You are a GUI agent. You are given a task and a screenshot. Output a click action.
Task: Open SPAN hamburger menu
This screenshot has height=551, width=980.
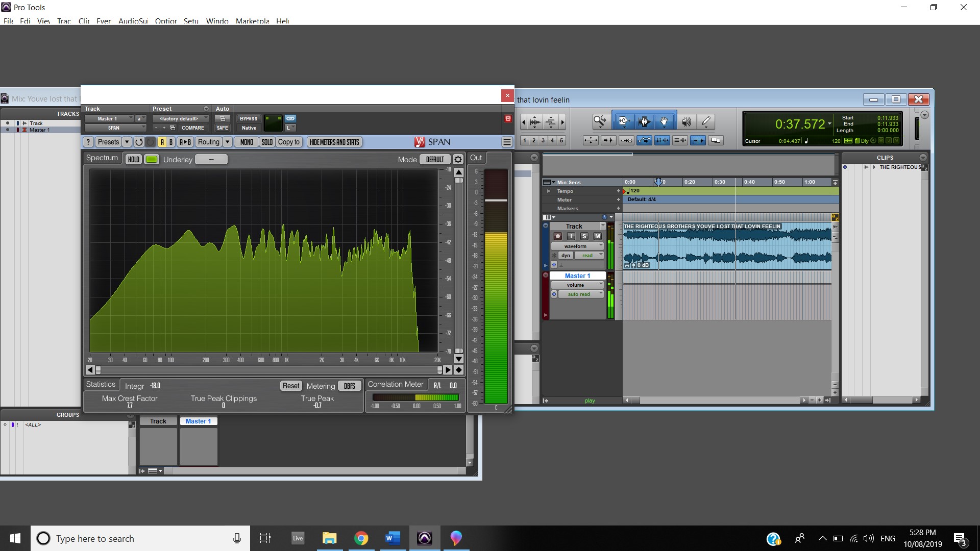[x=506, y=142]
